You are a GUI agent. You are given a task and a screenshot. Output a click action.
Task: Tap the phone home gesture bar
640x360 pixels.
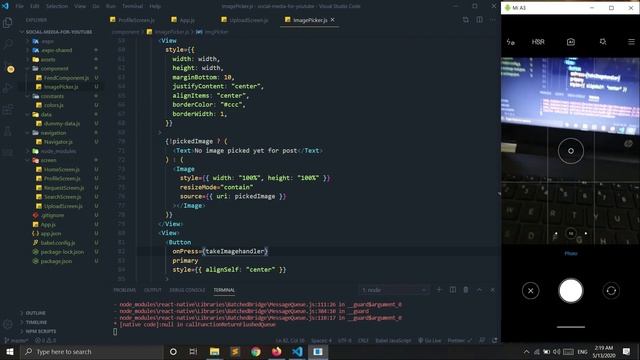[571, 327]
